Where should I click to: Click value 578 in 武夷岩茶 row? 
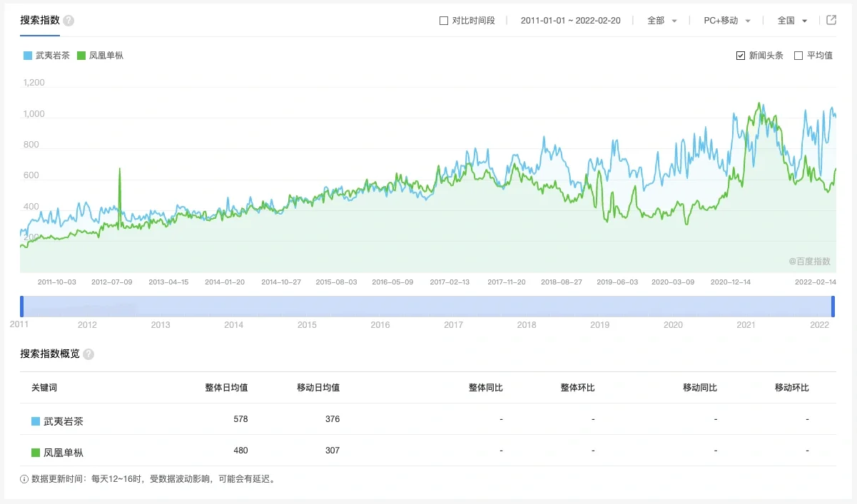point(240,419)
